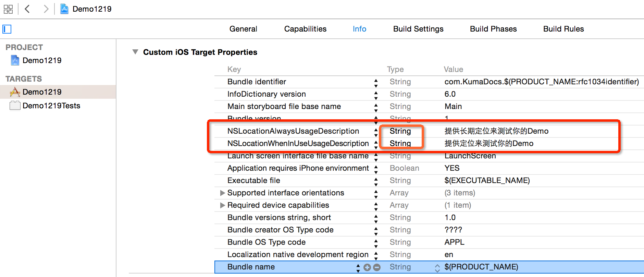Toggle the project and targets list sidebar
The width and height of the screenshot is (644, 277).
click(7, 29)
